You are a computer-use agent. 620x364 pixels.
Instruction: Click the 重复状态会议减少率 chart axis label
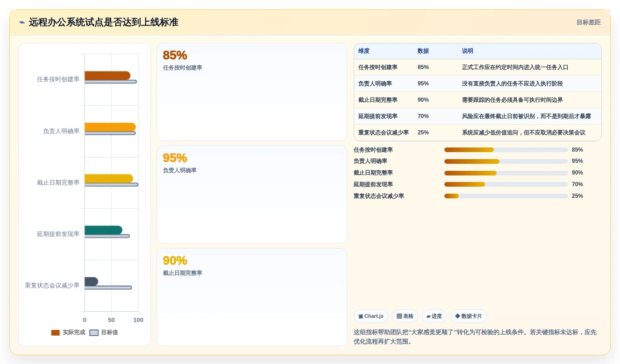coord(52,285)
